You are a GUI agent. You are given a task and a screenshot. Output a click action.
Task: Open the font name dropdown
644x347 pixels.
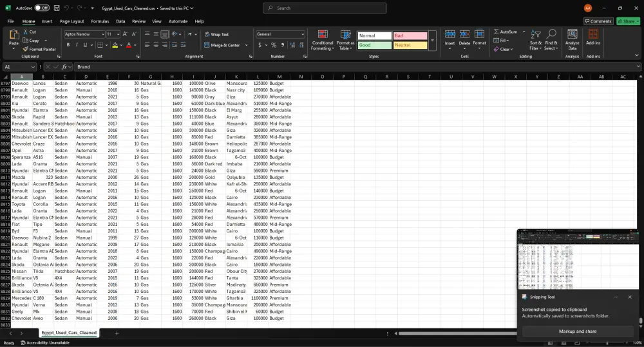point(102,34)
